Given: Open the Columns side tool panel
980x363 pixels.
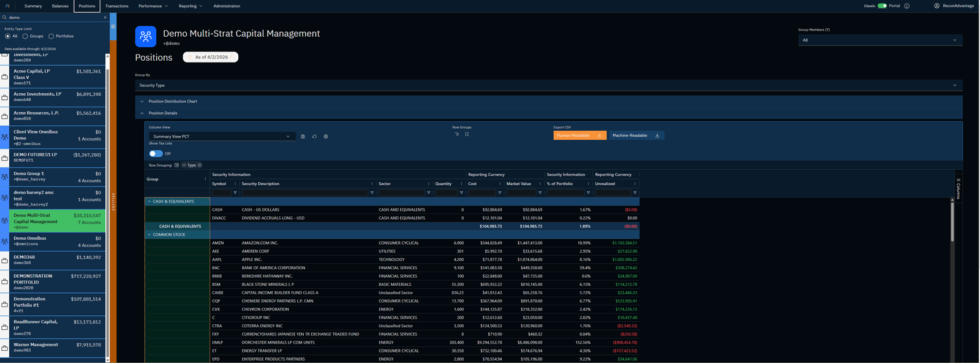Looking at the screenshot, I should [959, 189].
